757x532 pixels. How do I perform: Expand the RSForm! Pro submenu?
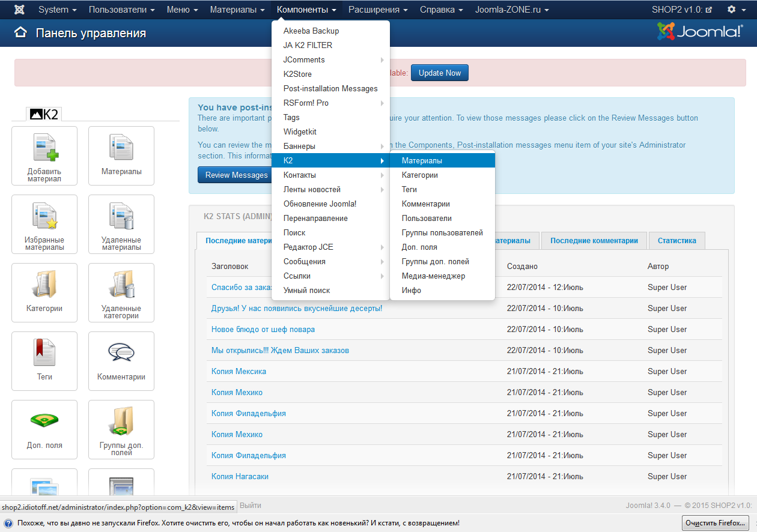pyautogui.click(x=330, y=103)
